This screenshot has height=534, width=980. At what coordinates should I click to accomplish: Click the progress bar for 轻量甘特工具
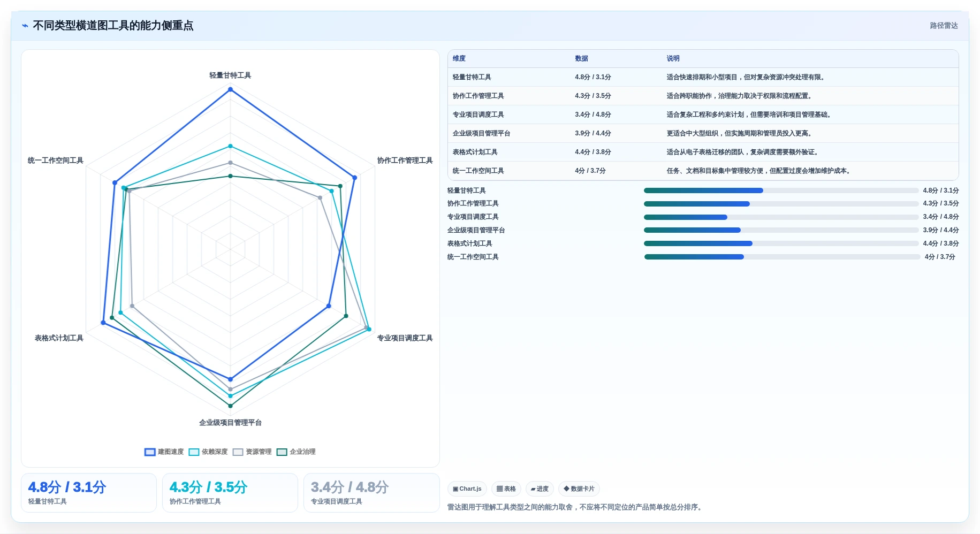tap(781, 190)
